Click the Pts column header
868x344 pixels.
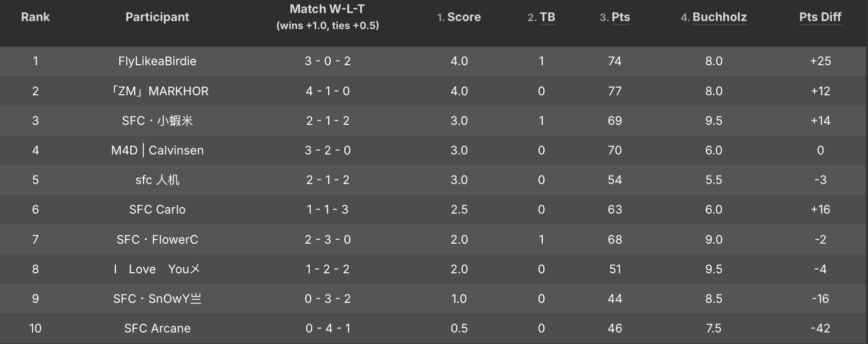tap(620, 17)
